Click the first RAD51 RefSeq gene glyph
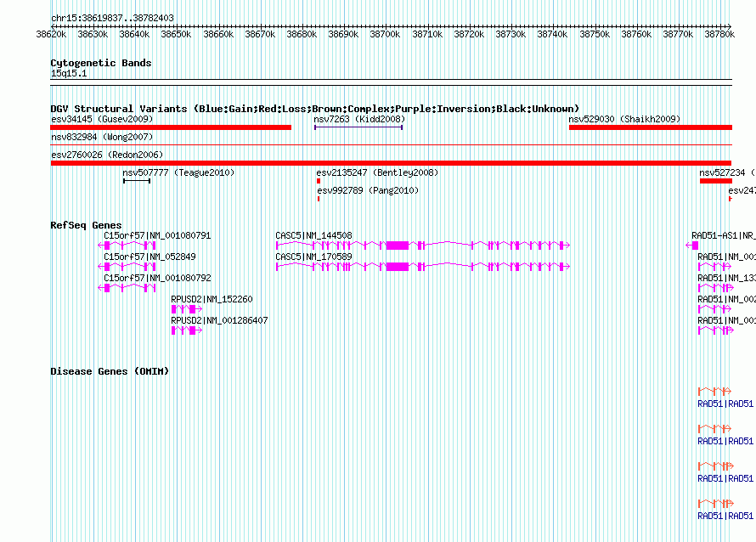Viewport: 756px width, 542px height. (714, 267)
